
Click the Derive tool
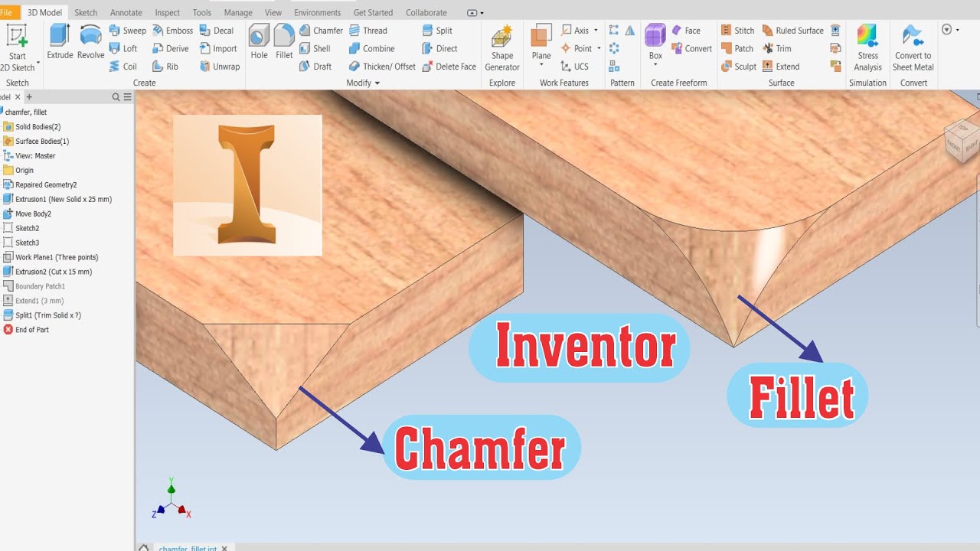click(x=170, y=48)
